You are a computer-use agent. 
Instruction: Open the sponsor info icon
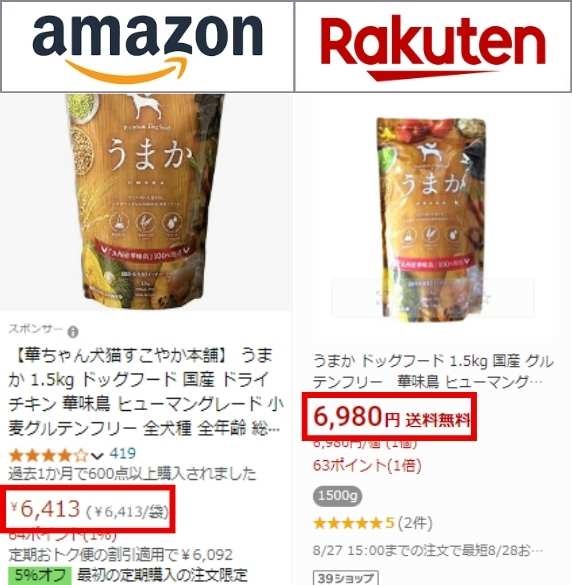coord(73,331)
